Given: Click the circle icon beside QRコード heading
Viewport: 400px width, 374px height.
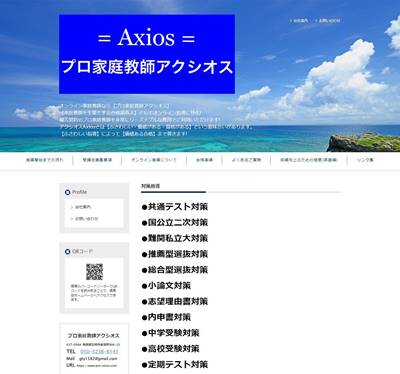Looking at the screenshot, I should [68, 251].
